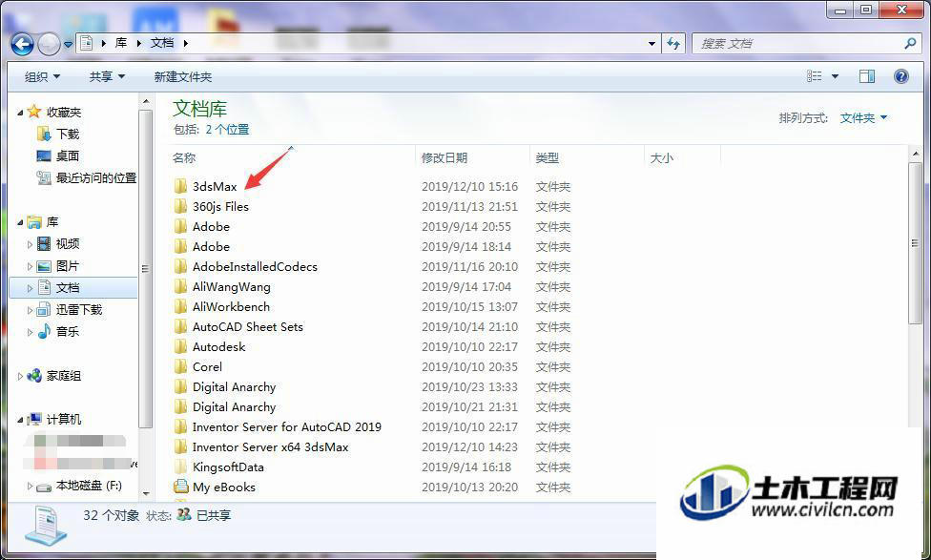Open the view options dropdown arrow
The image size is (931, 560).
pos(835,76)
